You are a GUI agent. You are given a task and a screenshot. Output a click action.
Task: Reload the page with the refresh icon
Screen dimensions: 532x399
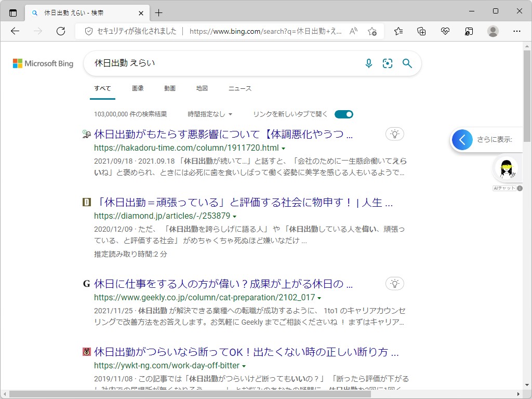pyautogui.click(x=61, y=31)
